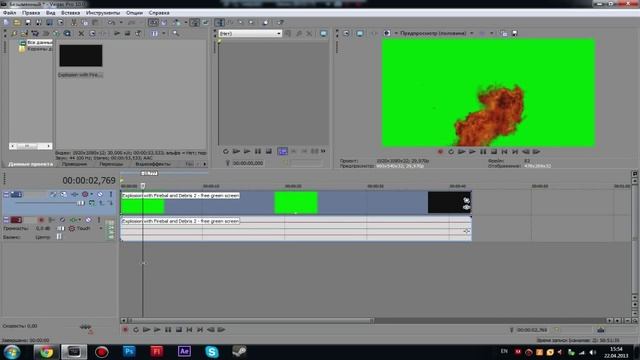Viewport: 640px width, 360px height.
Task: Cut selection with the scissors icon
Action: pos(74,22)
